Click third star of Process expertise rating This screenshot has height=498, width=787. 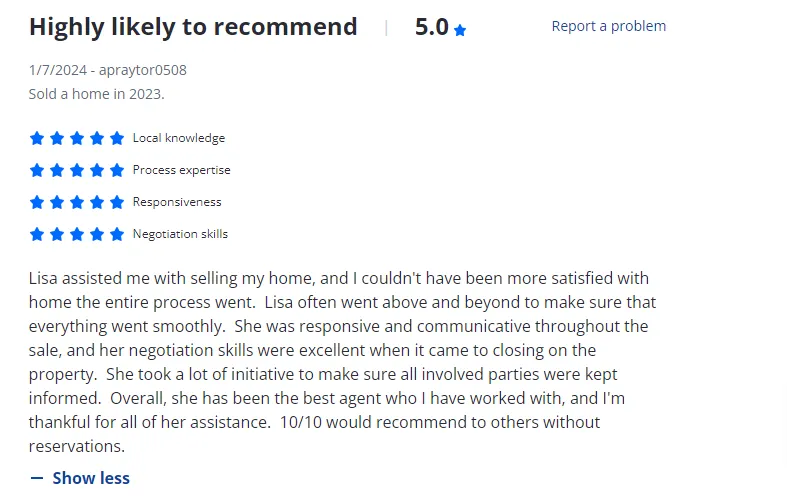[x=77, y=170]
